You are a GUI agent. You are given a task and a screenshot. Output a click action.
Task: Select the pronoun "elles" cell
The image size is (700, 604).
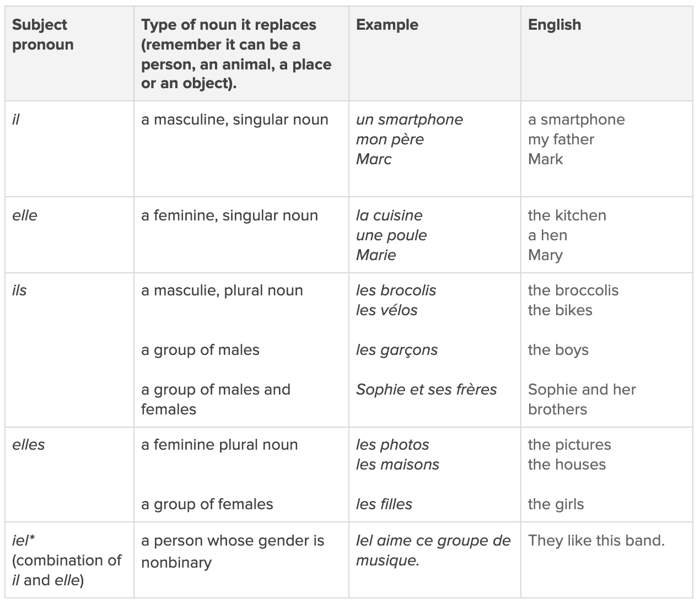(29, 445)
